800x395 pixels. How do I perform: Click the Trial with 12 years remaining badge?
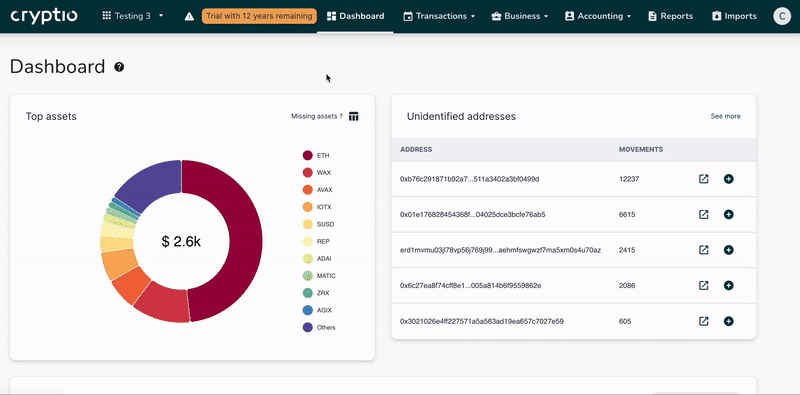259,16
